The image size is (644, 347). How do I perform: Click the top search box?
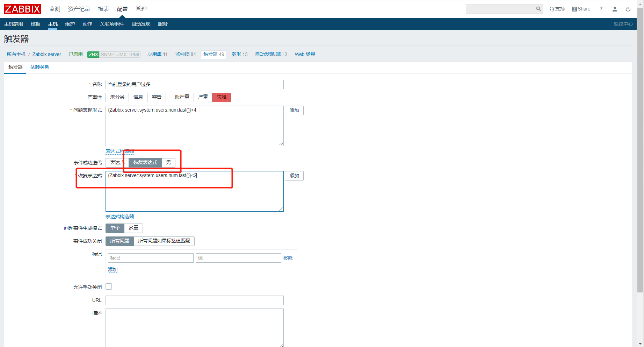[501, 9]
